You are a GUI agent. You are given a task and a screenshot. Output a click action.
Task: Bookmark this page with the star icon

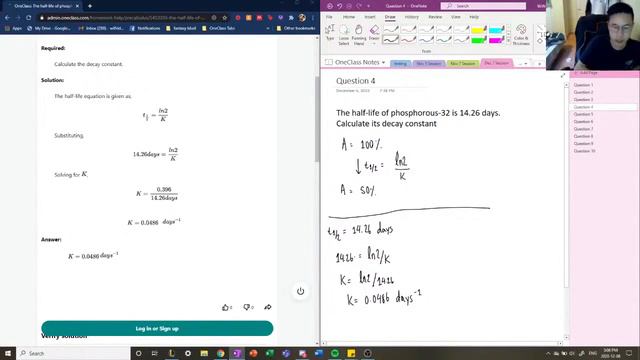224,18
